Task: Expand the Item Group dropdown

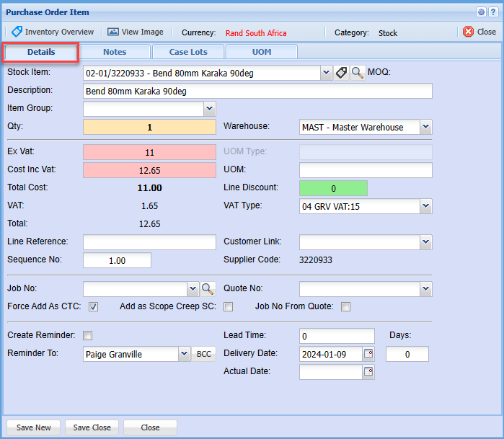Action: (x=209, y=109)
